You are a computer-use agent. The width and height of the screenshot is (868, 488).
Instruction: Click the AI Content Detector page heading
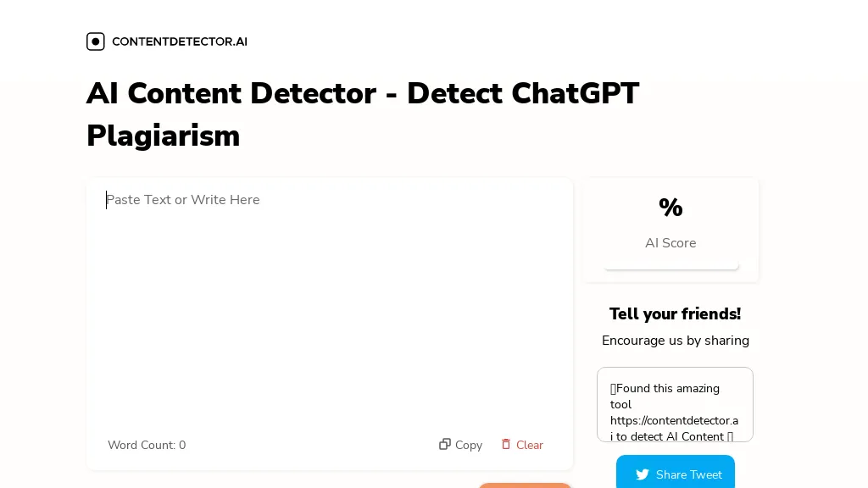click(x=363, y=93)
